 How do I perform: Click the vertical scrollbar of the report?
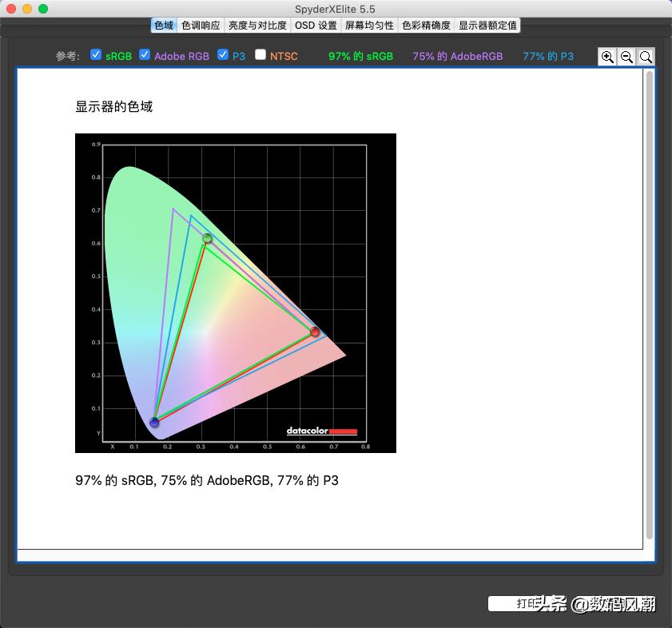pos(649,304)
